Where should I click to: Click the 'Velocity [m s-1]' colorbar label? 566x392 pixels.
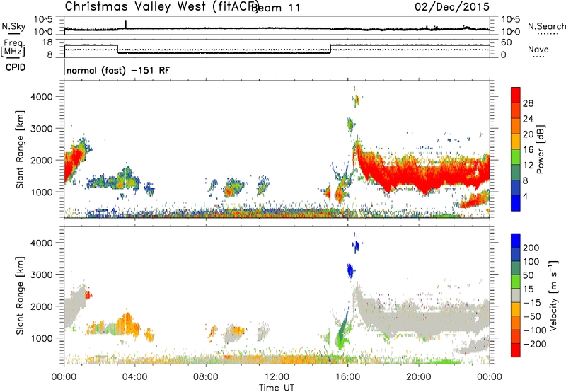553,295
